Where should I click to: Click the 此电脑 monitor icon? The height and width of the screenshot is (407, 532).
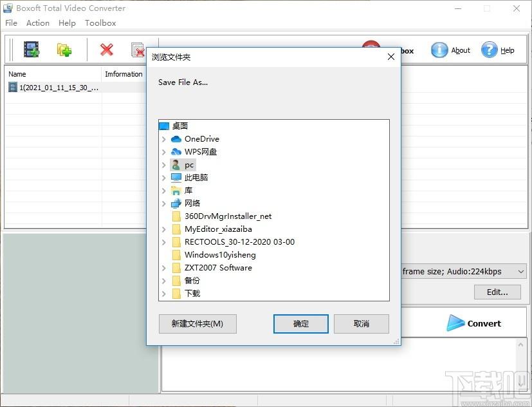pos(176,177)
